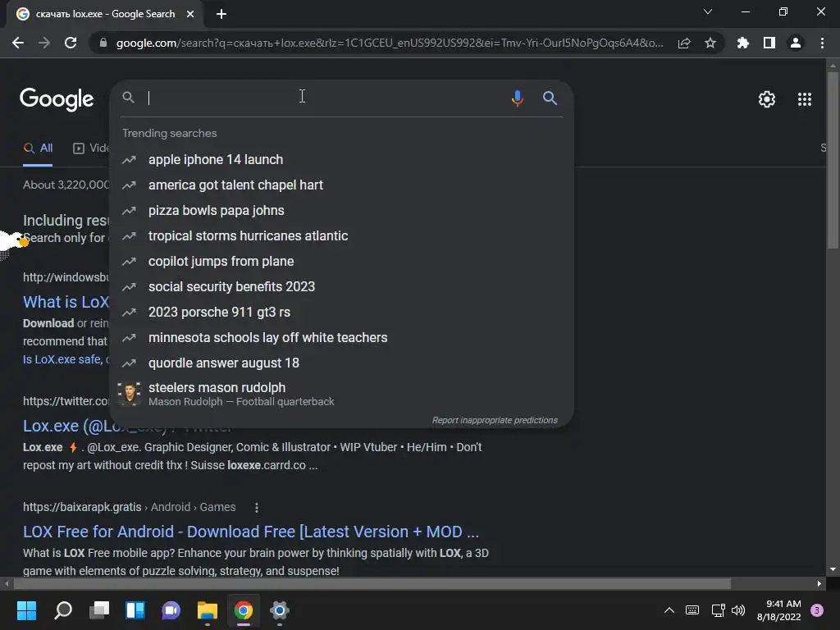Click the browser back arrow

[18, 43]
